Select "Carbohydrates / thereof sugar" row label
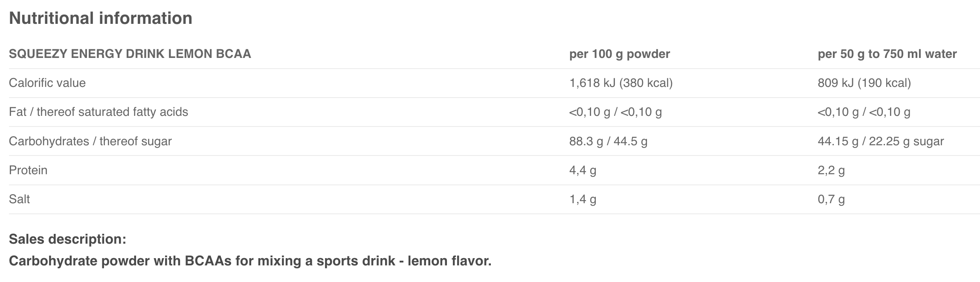 (x=90, y=141)
